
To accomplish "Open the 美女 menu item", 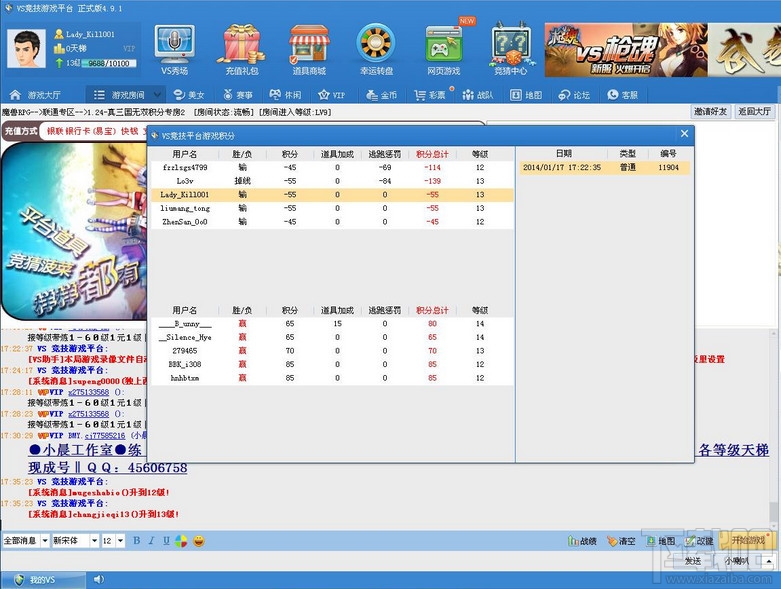I will tap(189, 95).
